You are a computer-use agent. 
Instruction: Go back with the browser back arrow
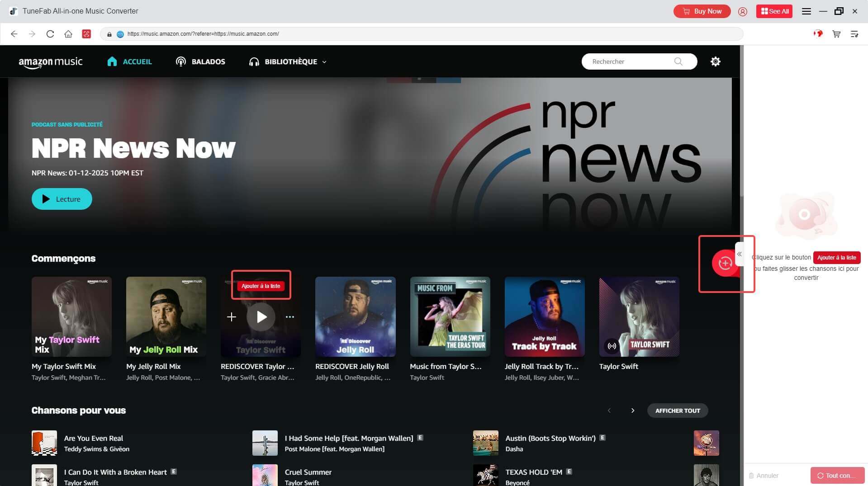pyautogui.click(x=14, y=34)
